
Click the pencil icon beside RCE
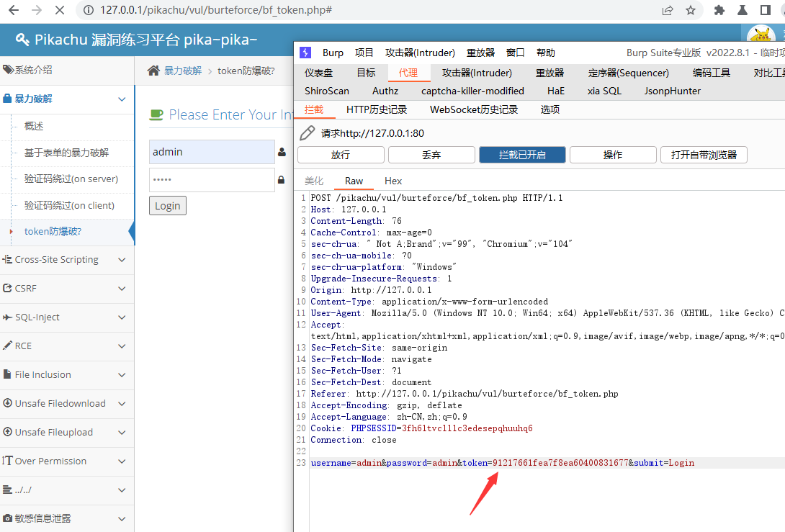[x=7, y=346]
